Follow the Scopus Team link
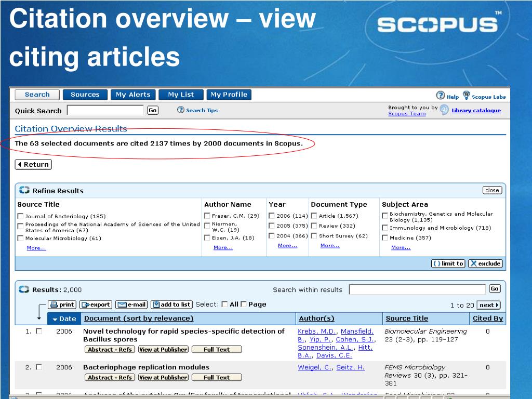The width and height of the screenshot is (532, 399). pyautogui.click(x=407, y=114)
